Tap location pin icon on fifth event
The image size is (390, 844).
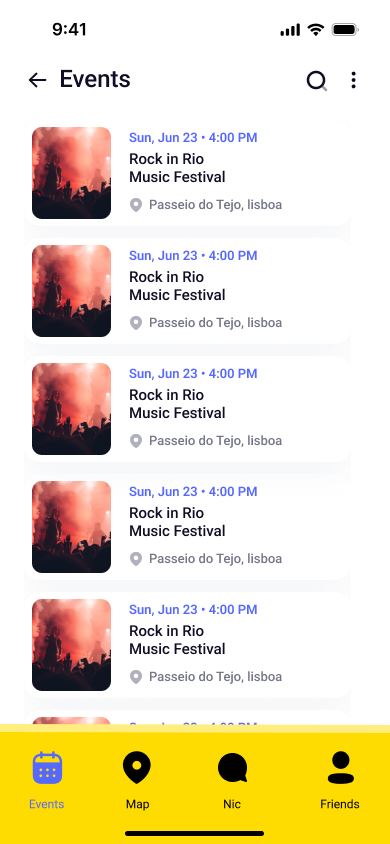tap(136, 676)
